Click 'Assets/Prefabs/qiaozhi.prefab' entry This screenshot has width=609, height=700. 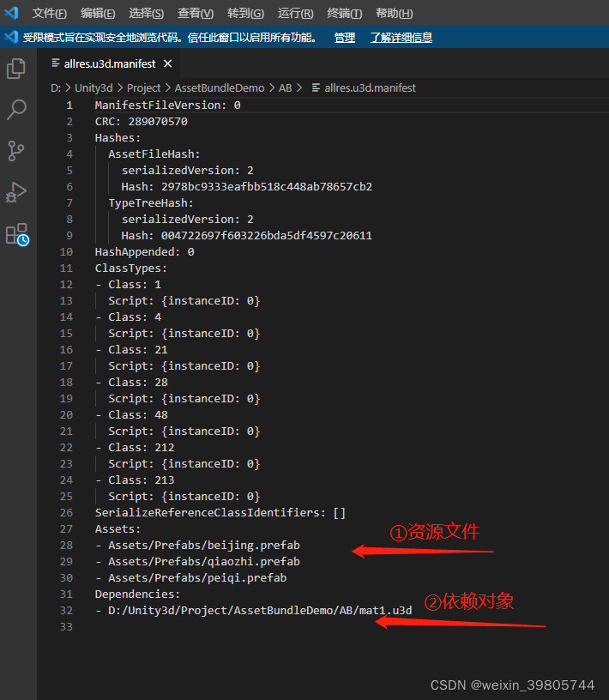click(204, 562)
